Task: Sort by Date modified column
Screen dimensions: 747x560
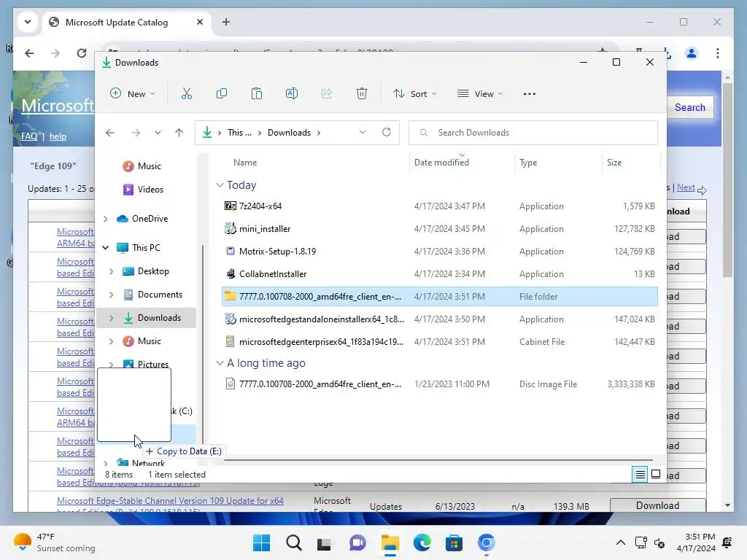Action: coord(441,163)
